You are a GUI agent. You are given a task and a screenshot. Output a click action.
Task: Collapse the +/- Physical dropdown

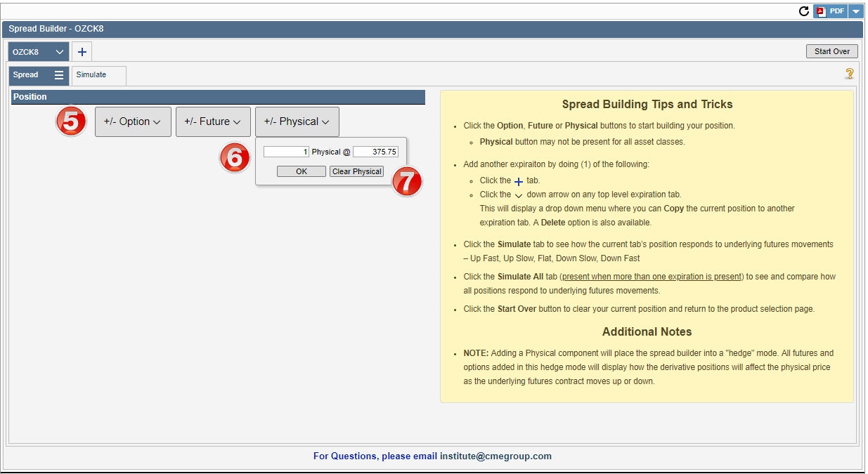click(297, 121)
